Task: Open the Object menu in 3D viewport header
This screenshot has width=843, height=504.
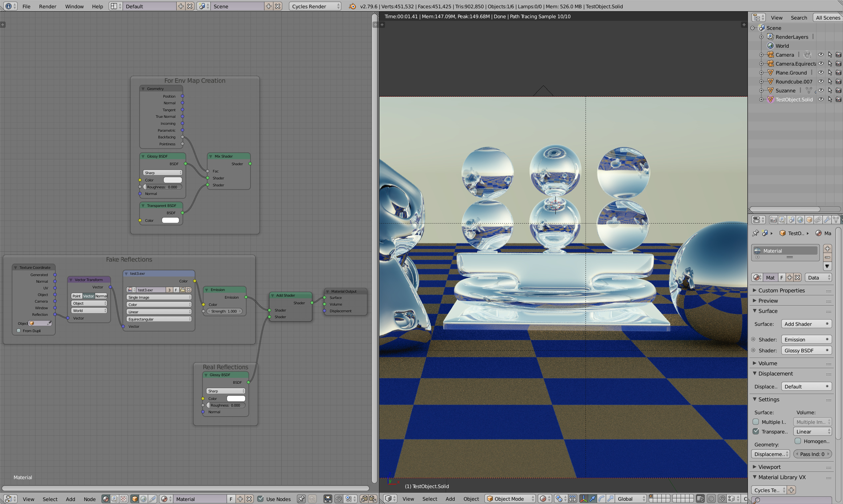Action: 471,498
